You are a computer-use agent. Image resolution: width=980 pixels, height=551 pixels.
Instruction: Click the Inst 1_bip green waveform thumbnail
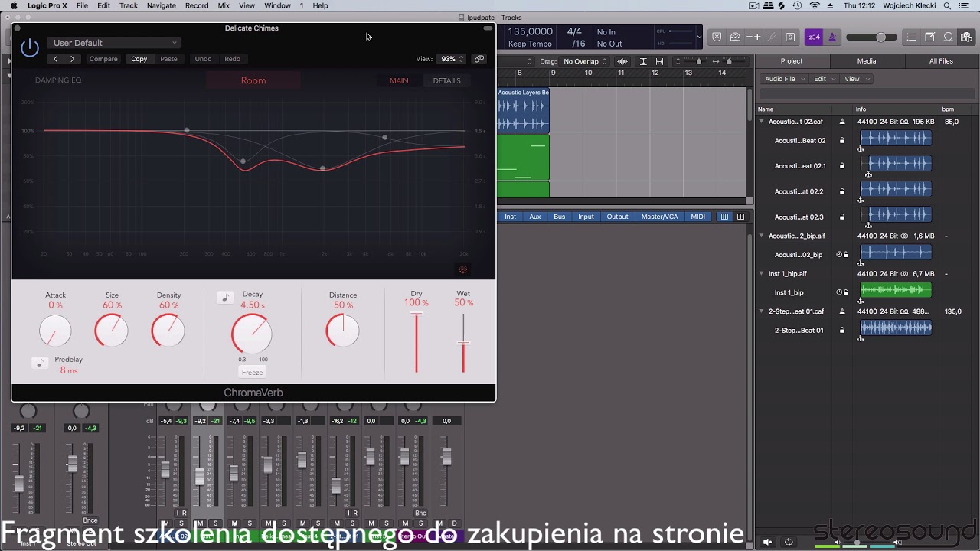(896, 290)
